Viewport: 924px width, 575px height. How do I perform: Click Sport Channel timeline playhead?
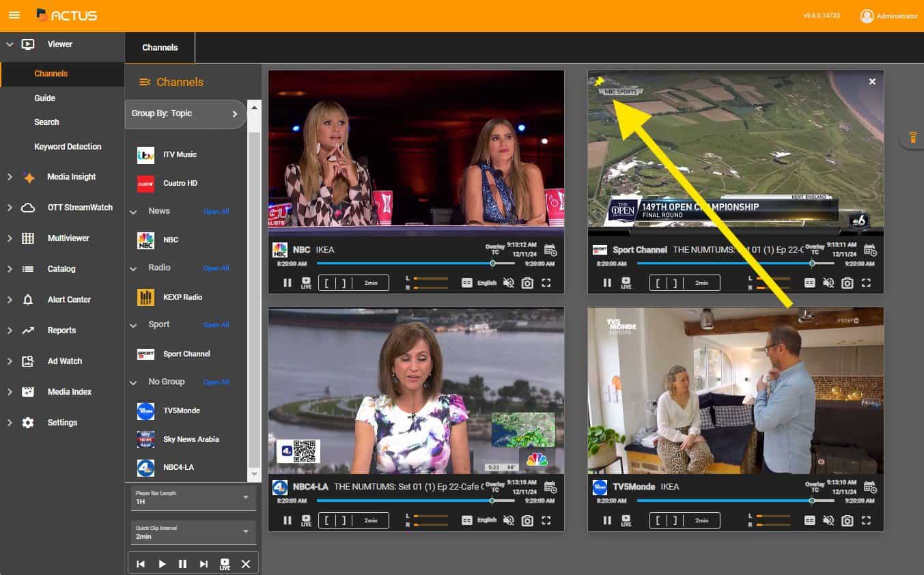pos(812,263)
